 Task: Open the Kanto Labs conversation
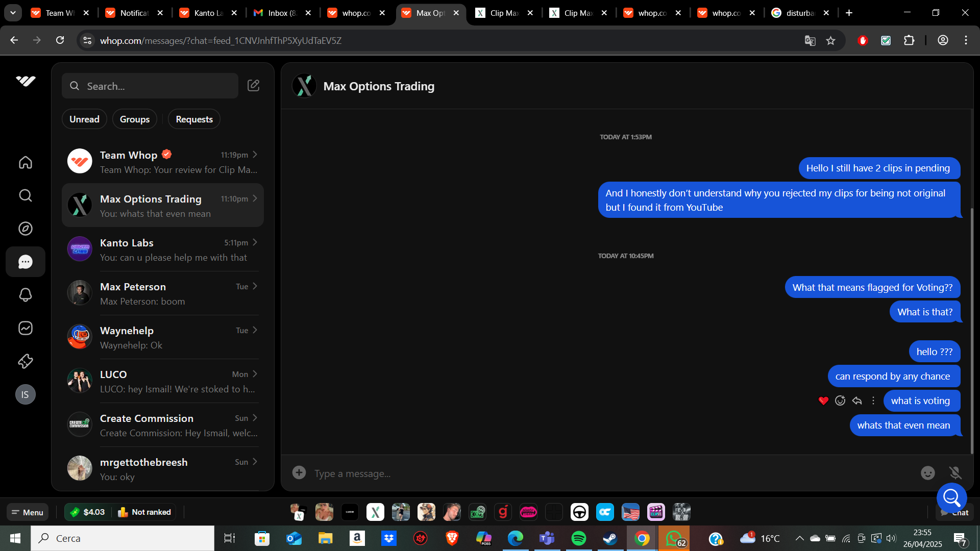163,249
